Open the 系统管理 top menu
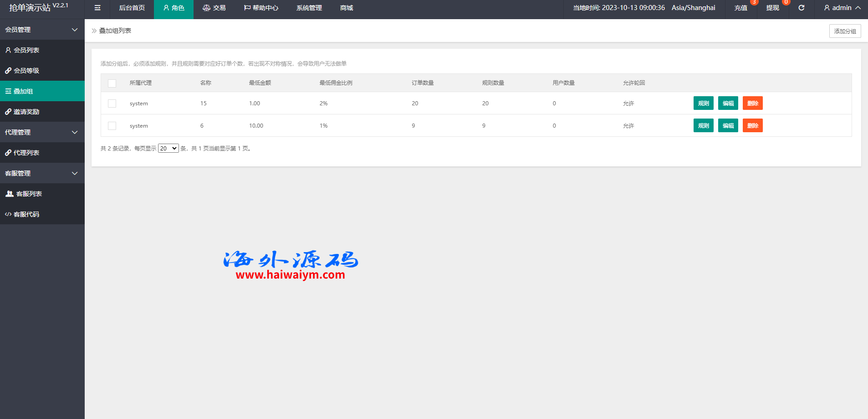The height and width of the screenshot is (419, 868). [309, 8]
